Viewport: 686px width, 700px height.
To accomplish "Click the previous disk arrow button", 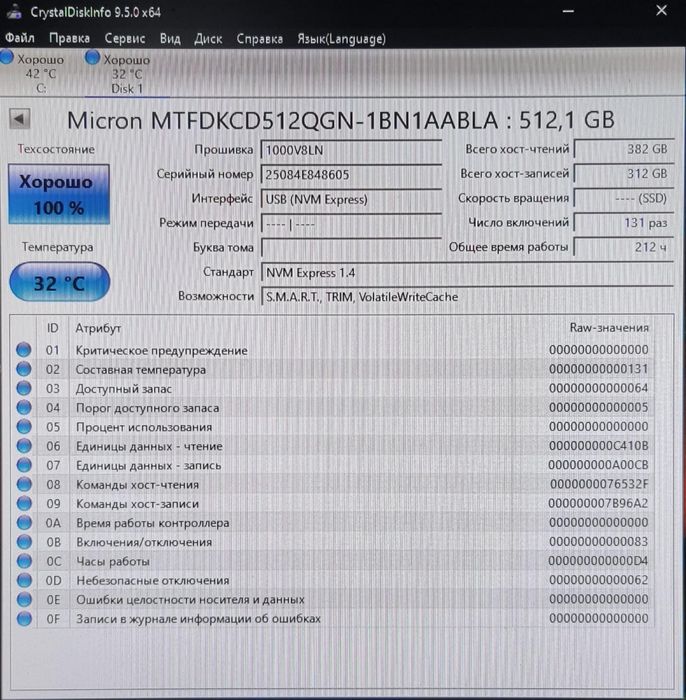I will [19, 119].
